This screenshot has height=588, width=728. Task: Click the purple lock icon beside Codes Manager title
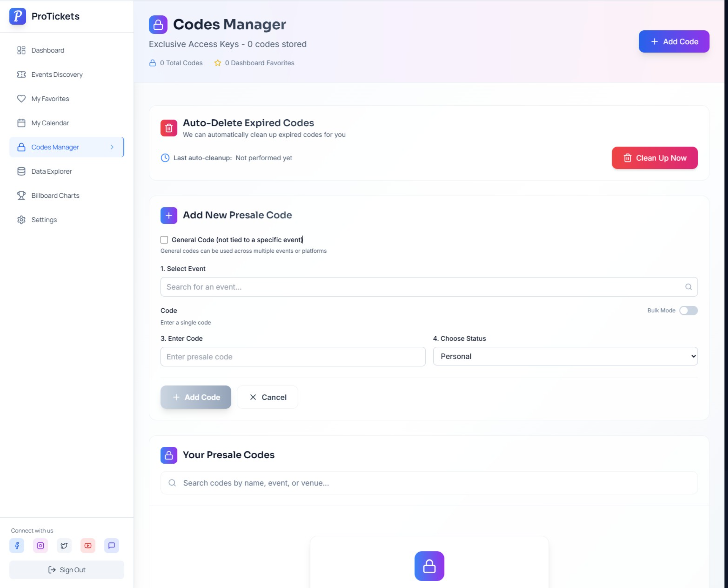coord(158,25)
